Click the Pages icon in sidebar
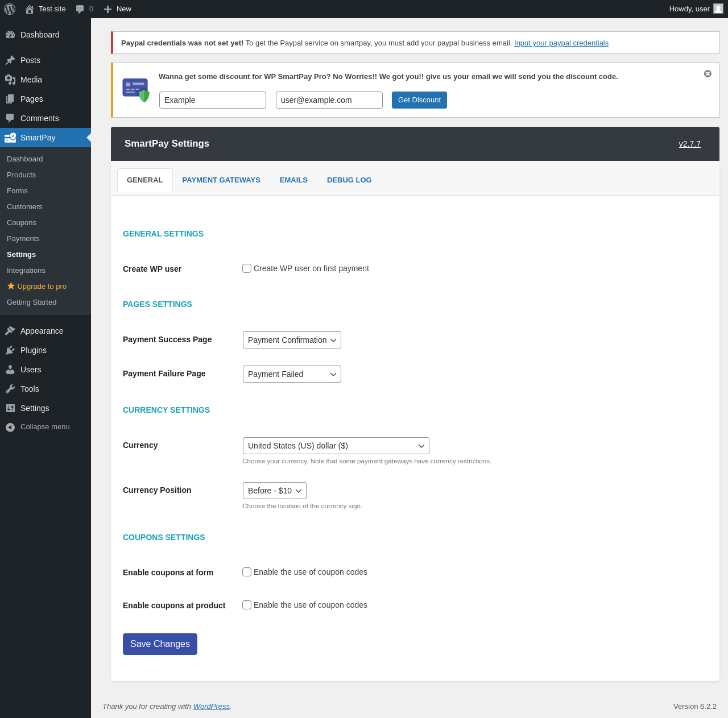Image resolution: width=728 pixels, height=718 pixels. [10, 99]
